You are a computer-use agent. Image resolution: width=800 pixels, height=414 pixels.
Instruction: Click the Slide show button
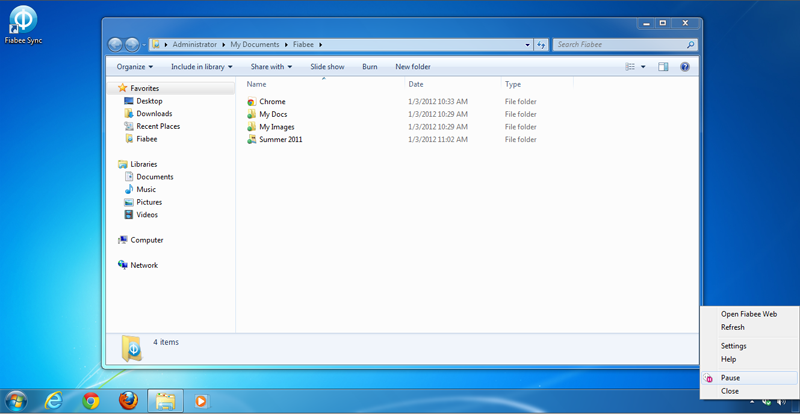click(327, 67)
